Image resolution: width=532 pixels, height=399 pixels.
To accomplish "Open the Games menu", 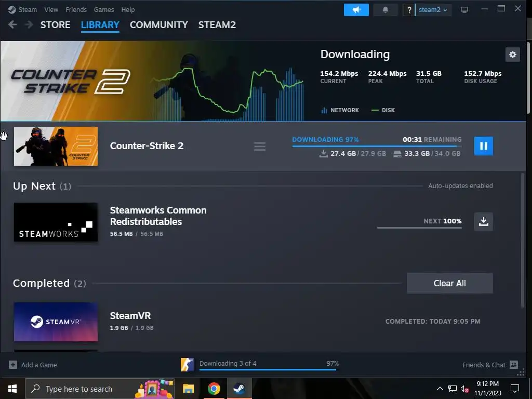I will tap(104, 10).
